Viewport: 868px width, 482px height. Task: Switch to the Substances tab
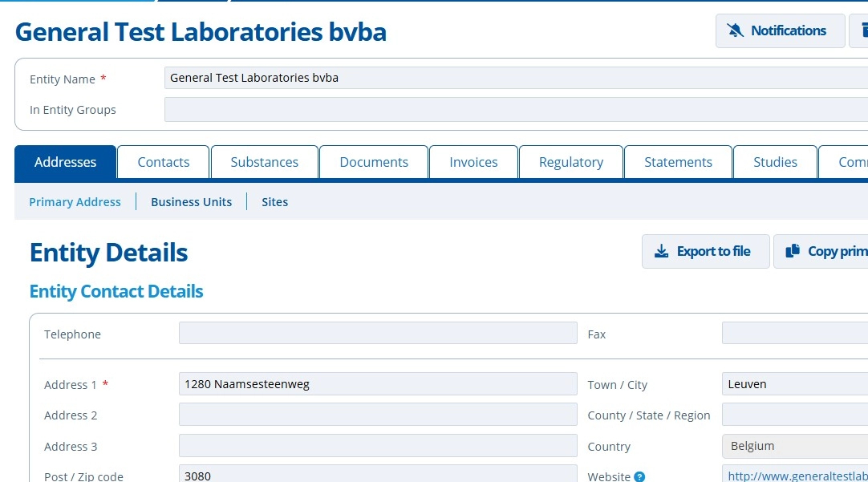[x=265, y=162]
